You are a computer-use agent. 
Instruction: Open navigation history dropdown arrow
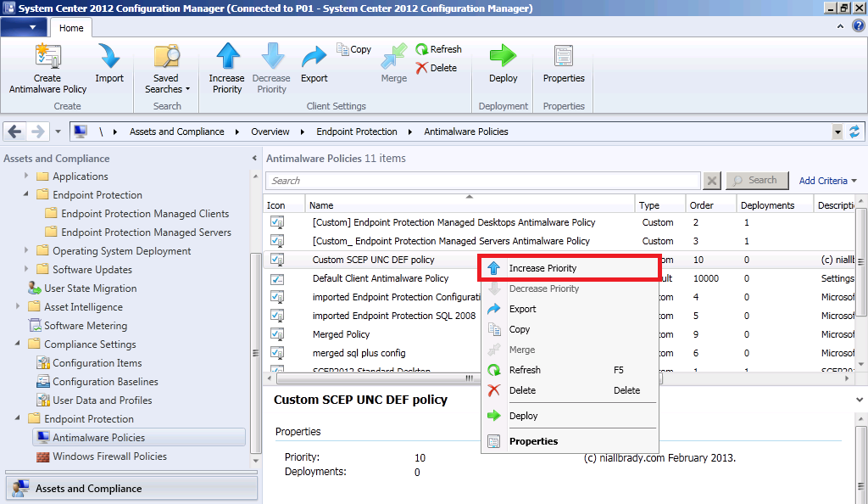pos(58,132)
